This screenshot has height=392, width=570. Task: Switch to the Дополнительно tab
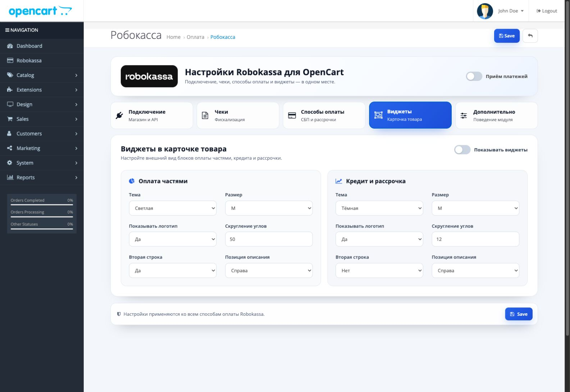point(497,115)
